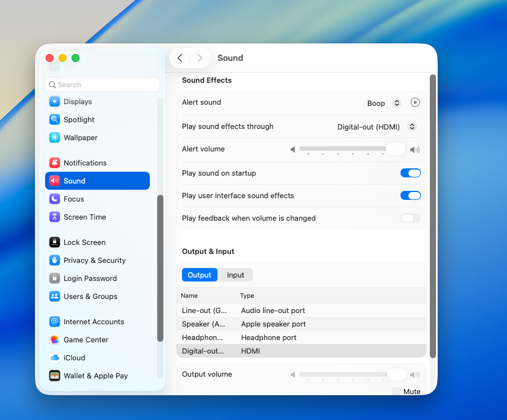The height and width of the screenshot is (420, 507).
Task: Click the low alert volume speaker icon
Action: click(292, 150)
